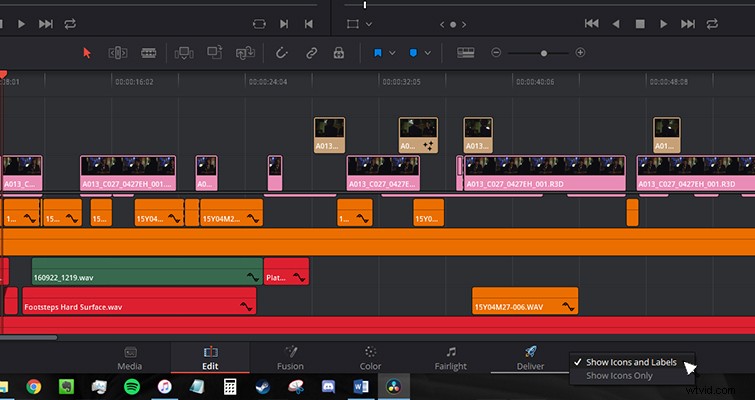Go to the Deliver page
Viewport: 755px width, 400px height.
pyautogui.click(x=530, y=358)
